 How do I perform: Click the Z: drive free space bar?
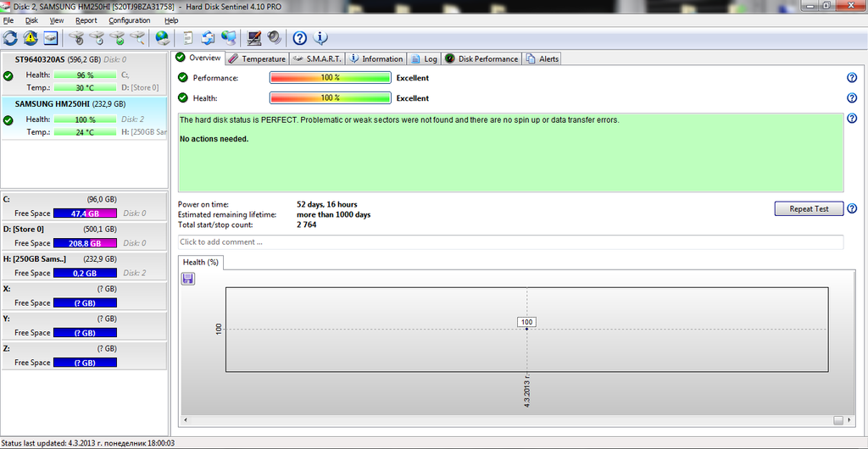point(86,363)
